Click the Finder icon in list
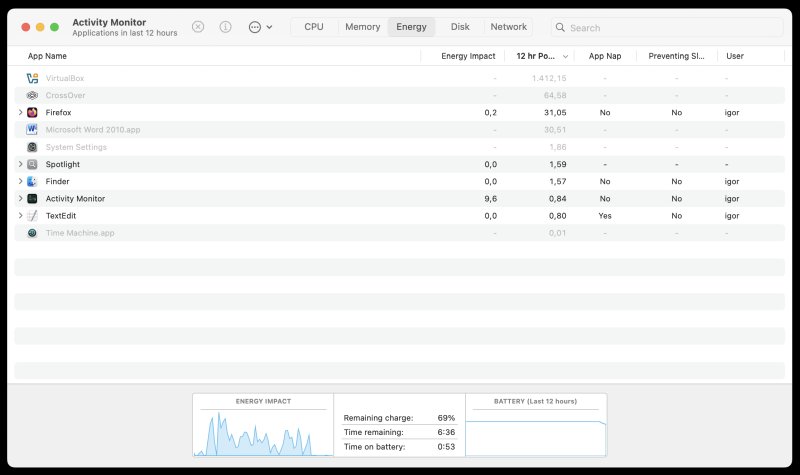 coord(33,181)
